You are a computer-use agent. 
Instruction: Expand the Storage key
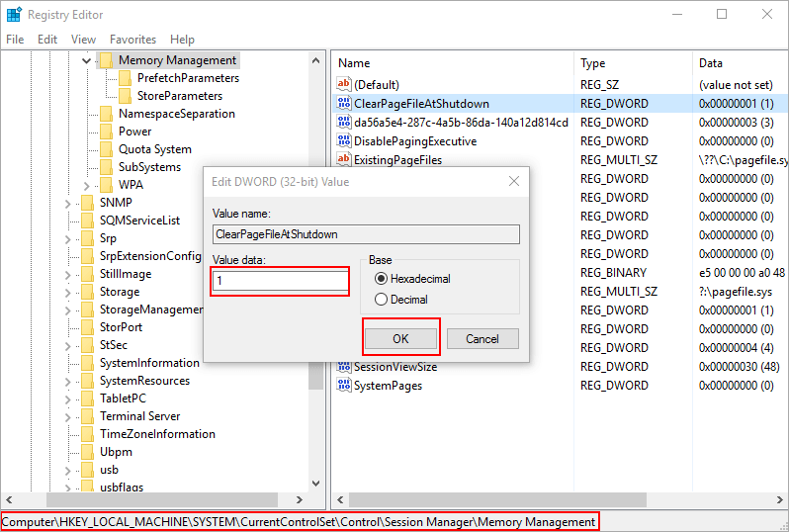coord(68,293)
